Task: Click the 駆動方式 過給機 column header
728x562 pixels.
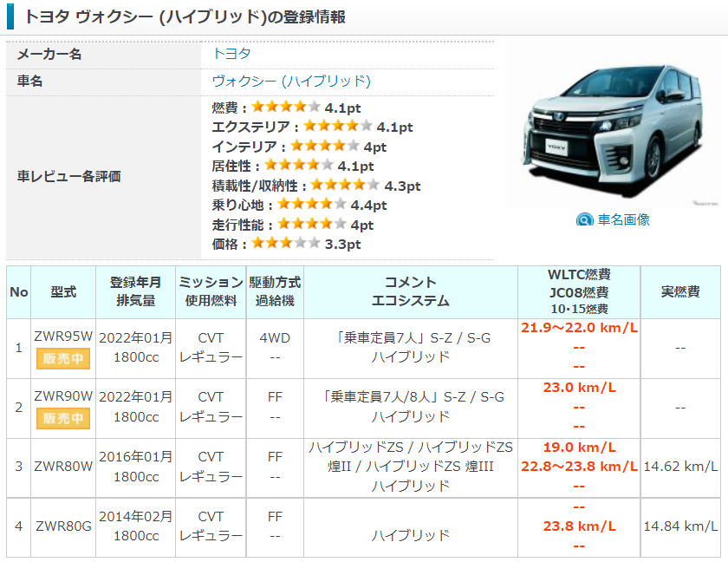Action: [275, 292]
